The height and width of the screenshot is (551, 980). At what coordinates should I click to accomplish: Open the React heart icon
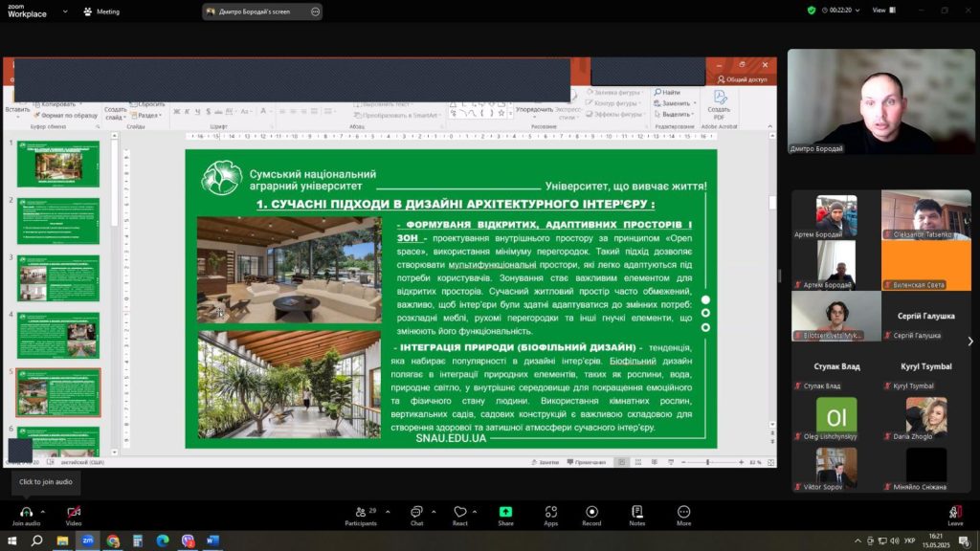(460, 512)
